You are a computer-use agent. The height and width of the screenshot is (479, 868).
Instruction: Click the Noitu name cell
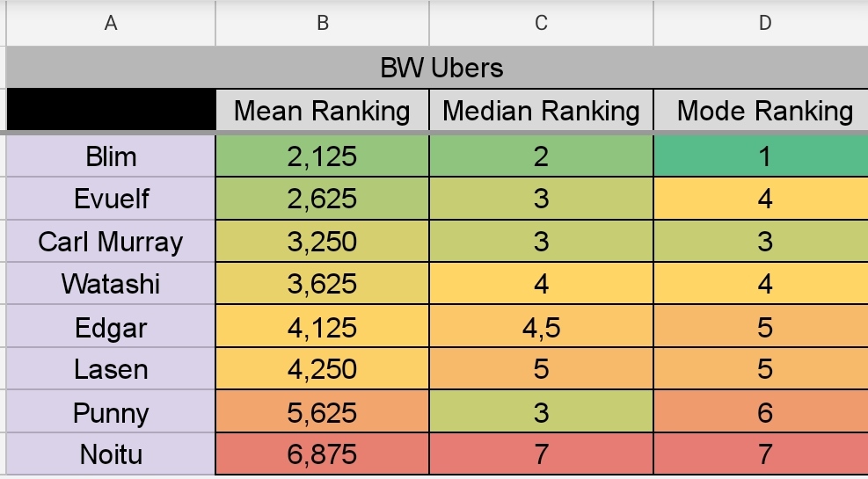[111, 454]
